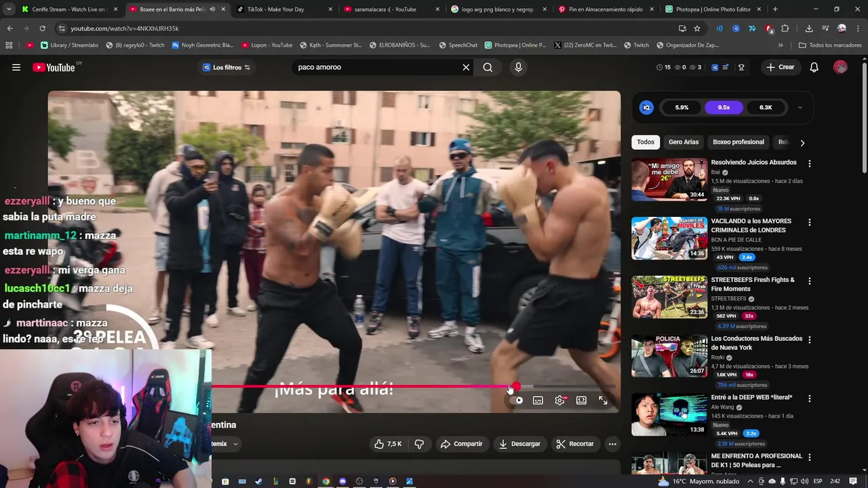Open Chrome extensions puzzle icon

click(785, 28)
